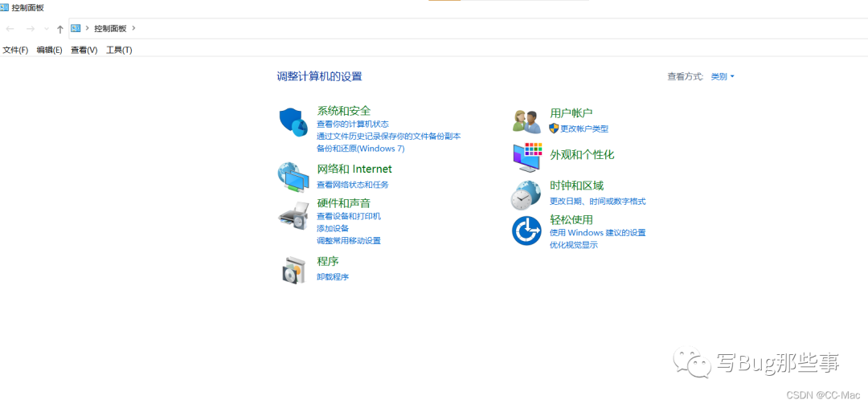868x404 pixels.
Task: Click 卸载程序 link
Action: point(333,277)
